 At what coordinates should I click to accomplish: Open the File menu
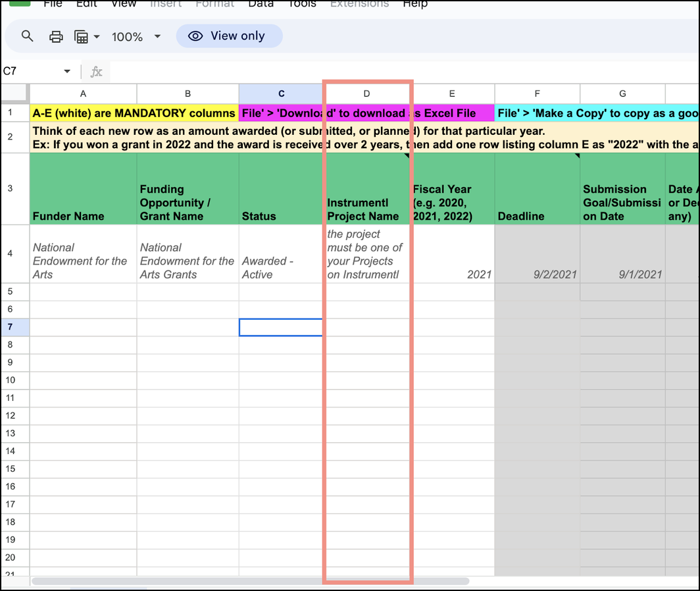[52, 5]
